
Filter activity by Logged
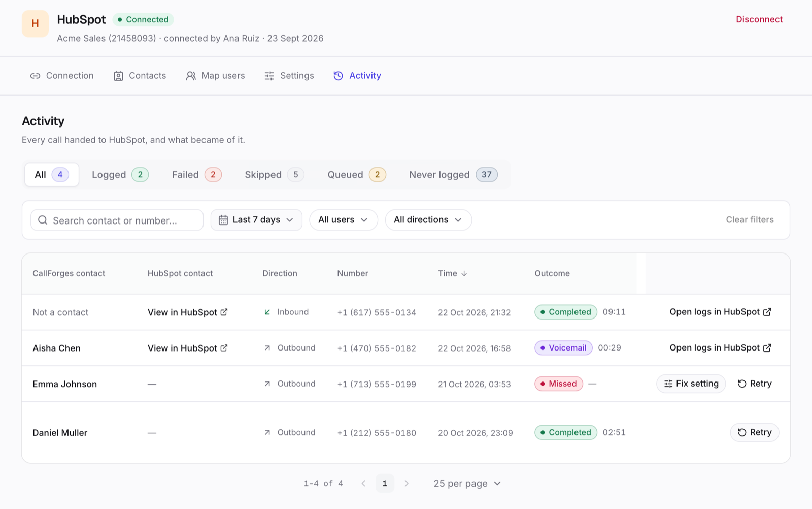(x=120, y=175)
